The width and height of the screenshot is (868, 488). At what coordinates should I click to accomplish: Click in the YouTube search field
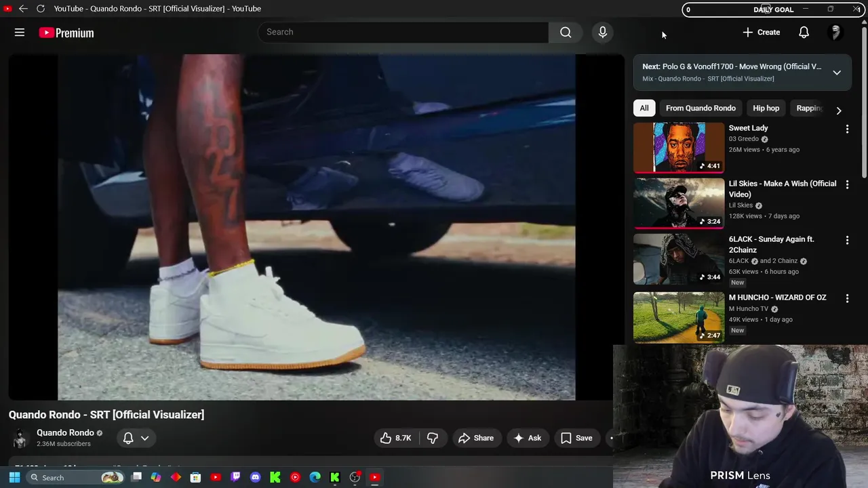(x=403, y=32)
